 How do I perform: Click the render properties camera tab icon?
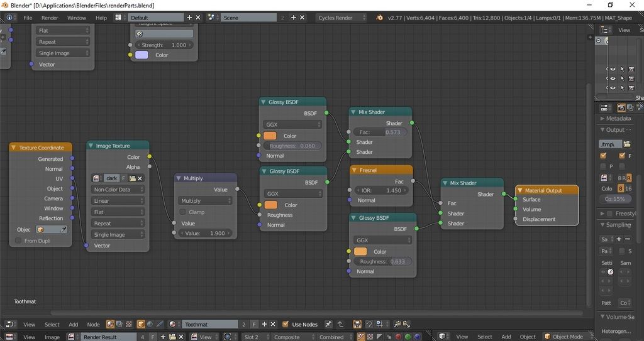[x=621, y=107]
